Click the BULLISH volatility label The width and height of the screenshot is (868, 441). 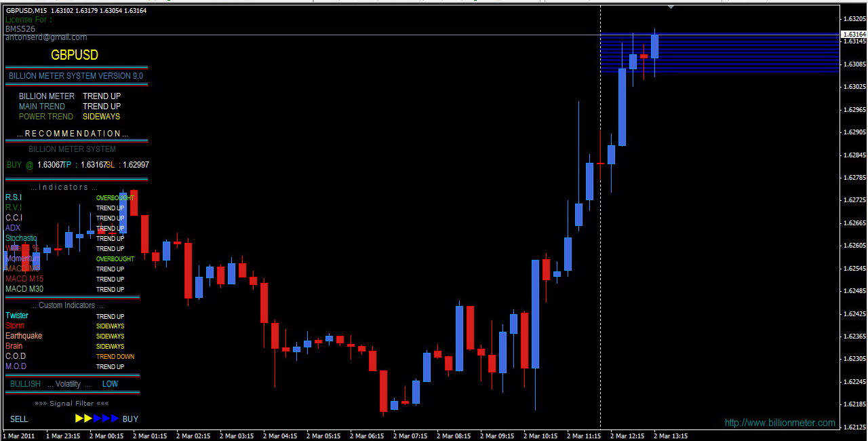point(25,384)
